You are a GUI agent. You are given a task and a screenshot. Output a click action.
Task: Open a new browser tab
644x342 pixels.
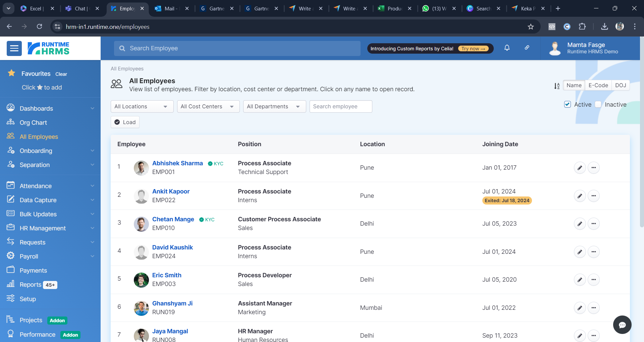(x=558, y=8)
